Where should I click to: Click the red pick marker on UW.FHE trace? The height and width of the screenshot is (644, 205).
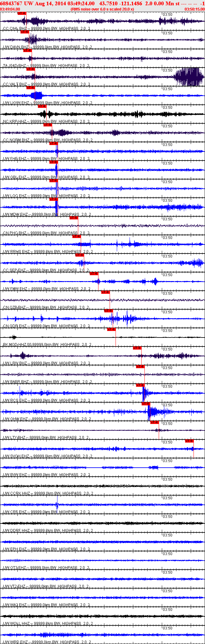[x=54, y=143]
